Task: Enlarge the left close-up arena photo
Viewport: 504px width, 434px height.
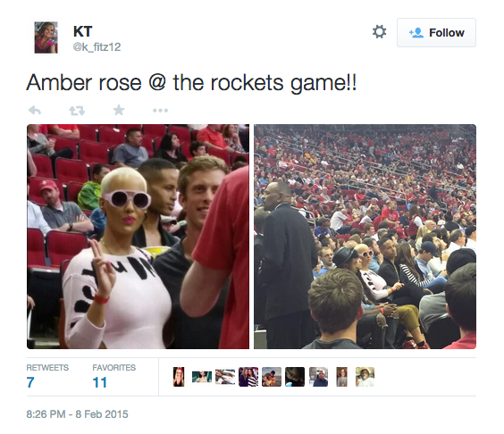Action: 138,237
